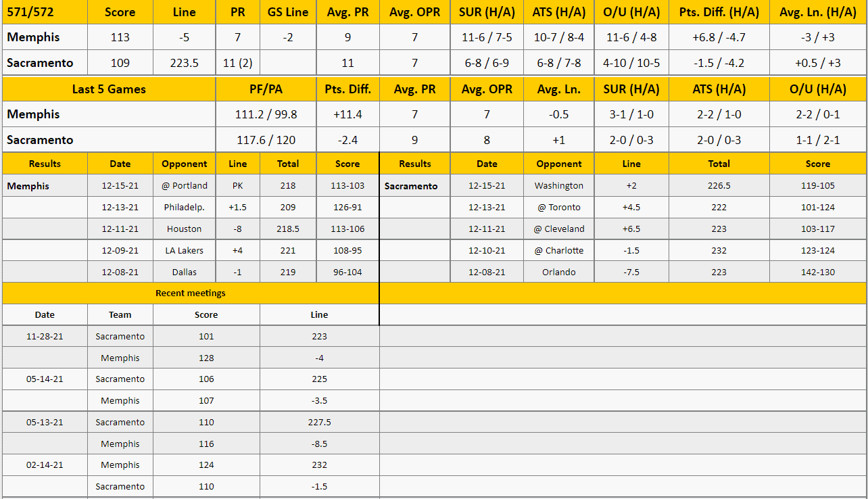This screenshot has height=499, width=868.
Task: Open the Washington opponent entry
Action: pos(558,185)
